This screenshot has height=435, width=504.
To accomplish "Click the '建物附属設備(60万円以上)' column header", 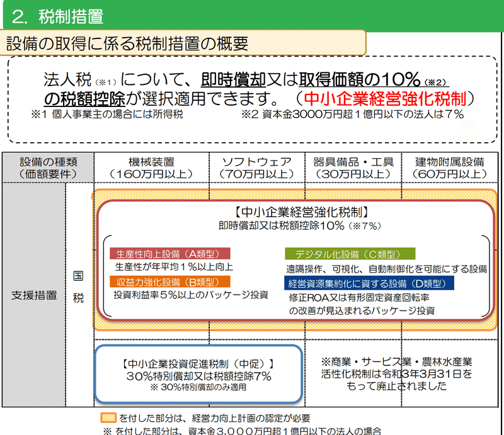I will click(450, 167).
